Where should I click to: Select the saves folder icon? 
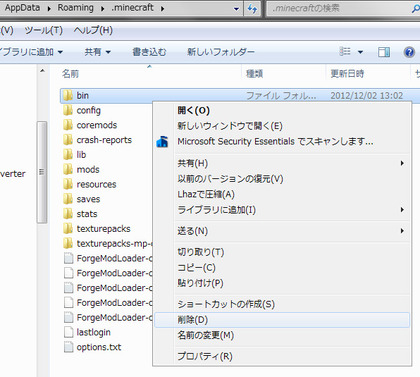pos(68,199)
